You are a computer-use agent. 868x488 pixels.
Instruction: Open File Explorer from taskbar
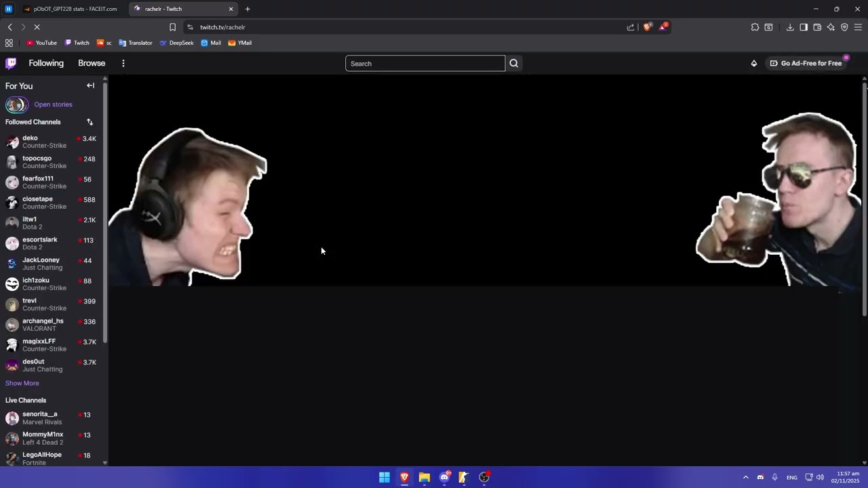click(x=425, y=477)
